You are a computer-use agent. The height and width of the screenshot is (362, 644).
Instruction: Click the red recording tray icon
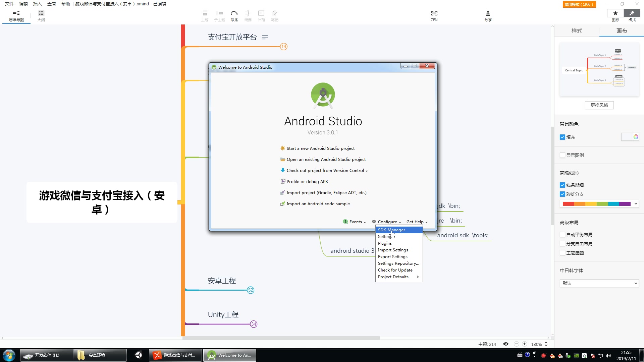pyautogui.click(x=544, y=356)
